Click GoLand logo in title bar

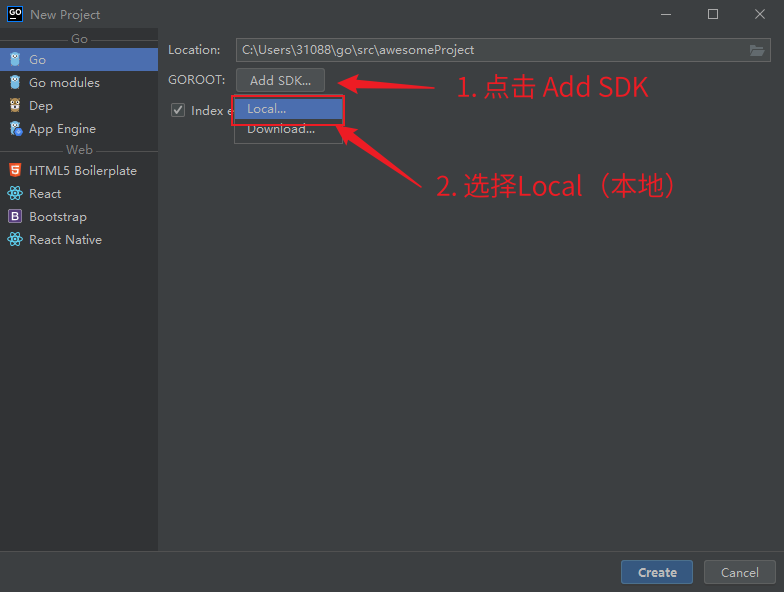pos(15,14)
